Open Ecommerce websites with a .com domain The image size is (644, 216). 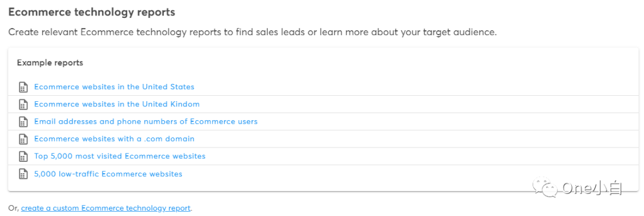point(114,139)
